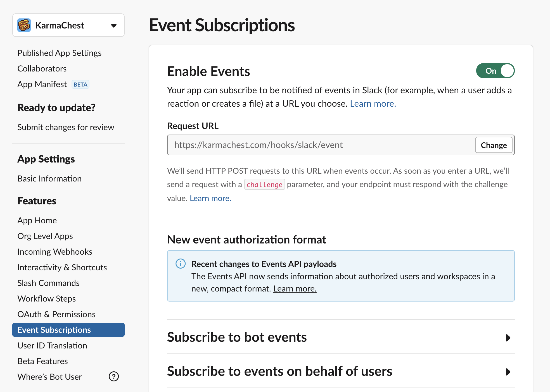550x392 pixels.
Task: Open Beta Features page
Action: (42, 361)
